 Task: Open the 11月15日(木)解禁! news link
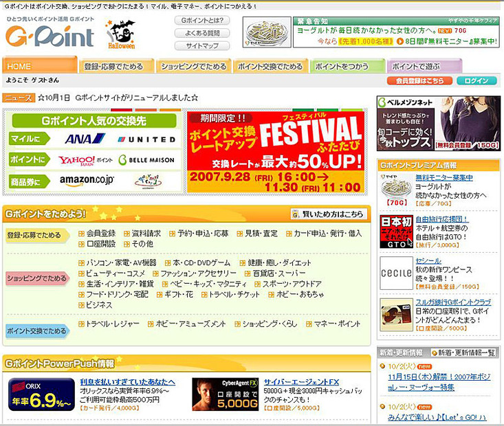click(x=439, y=382)
